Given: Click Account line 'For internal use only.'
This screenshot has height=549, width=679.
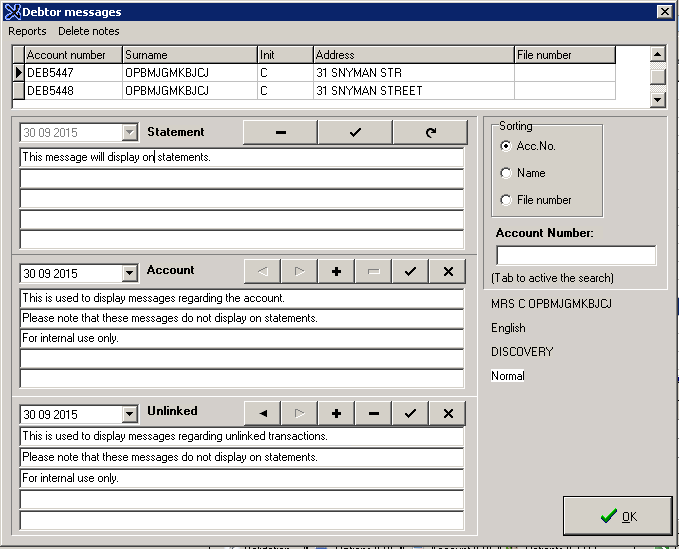Looking at the screenshot, I should [242, 338].
